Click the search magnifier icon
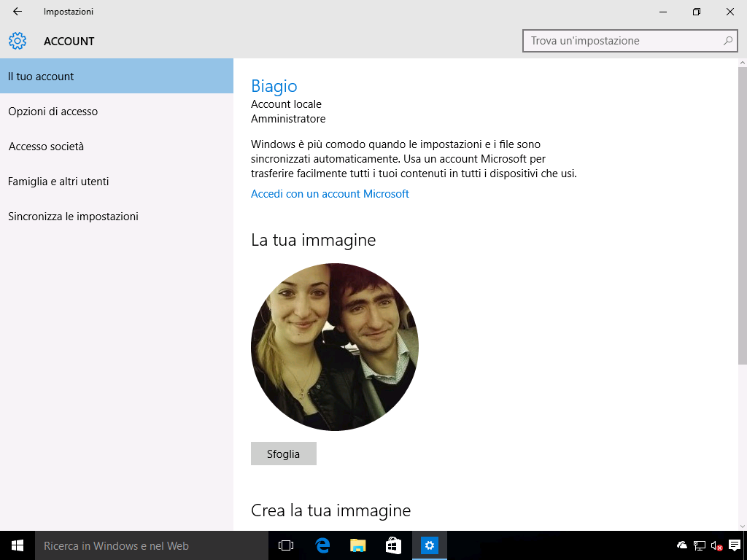The height and width of the screenshot is (560, 747). [x=727, y=41]
